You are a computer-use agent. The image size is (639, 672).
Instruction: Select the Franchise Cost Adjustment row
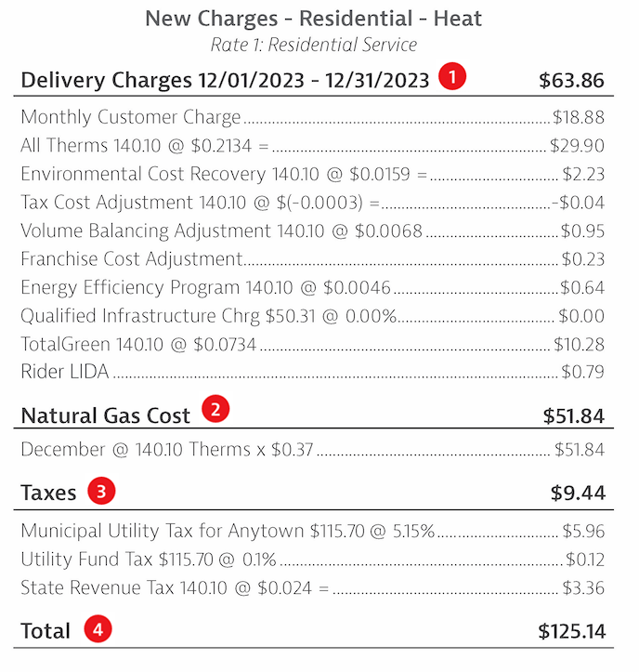coord(313,259)
